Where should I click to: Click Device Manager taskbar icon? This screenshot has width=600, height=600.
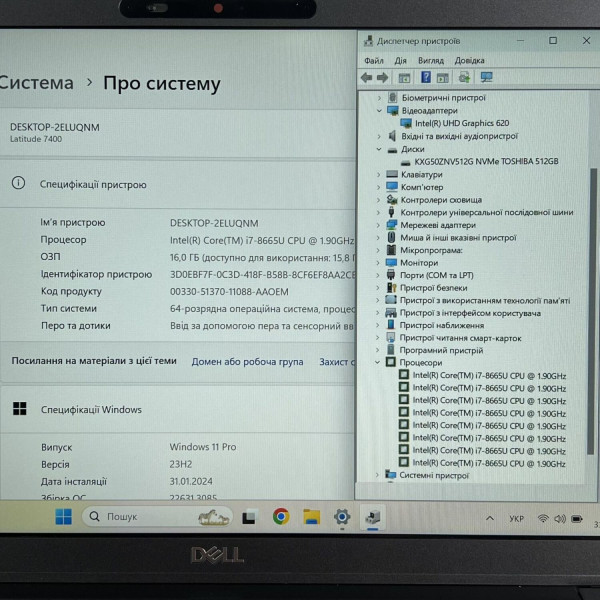(x=373, y=517)
